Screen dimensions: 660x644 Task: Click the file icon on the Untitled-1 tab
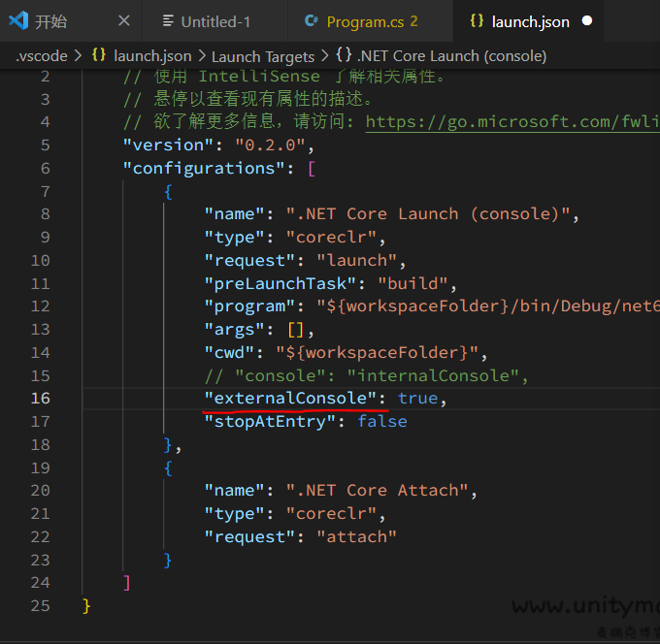[x=168, y=20]
